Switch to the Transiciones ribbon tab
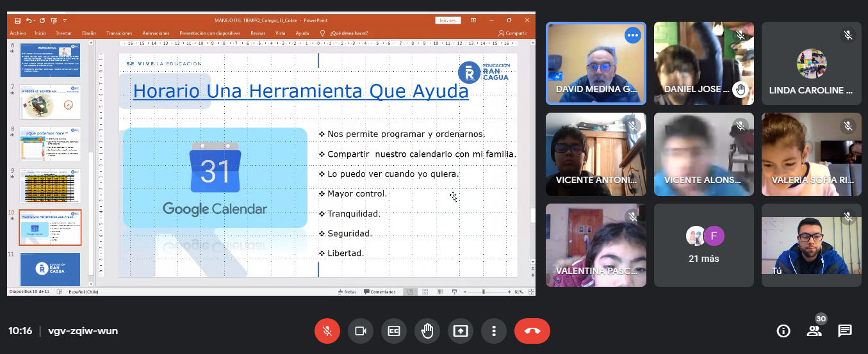 coord(119,33)
